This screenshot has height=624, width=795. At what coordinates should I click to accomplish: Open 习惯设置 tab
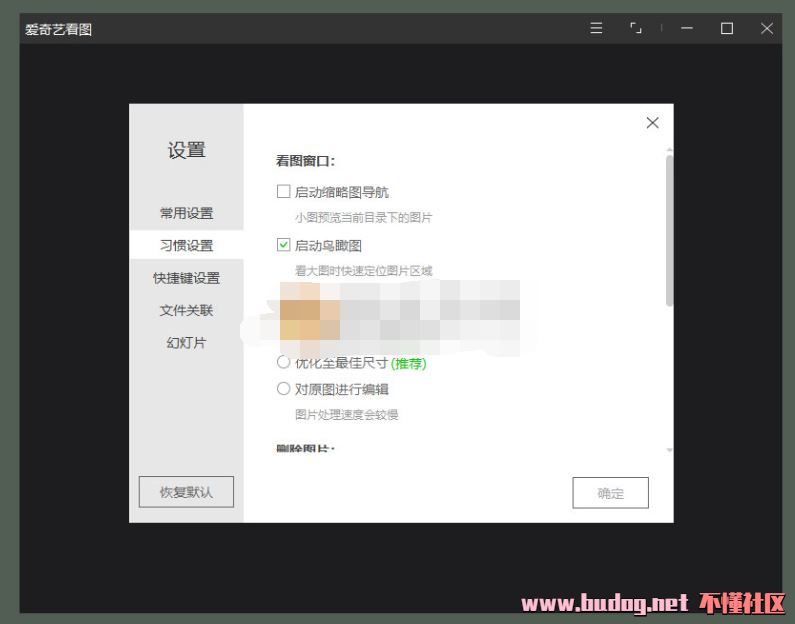click(186, 245)
